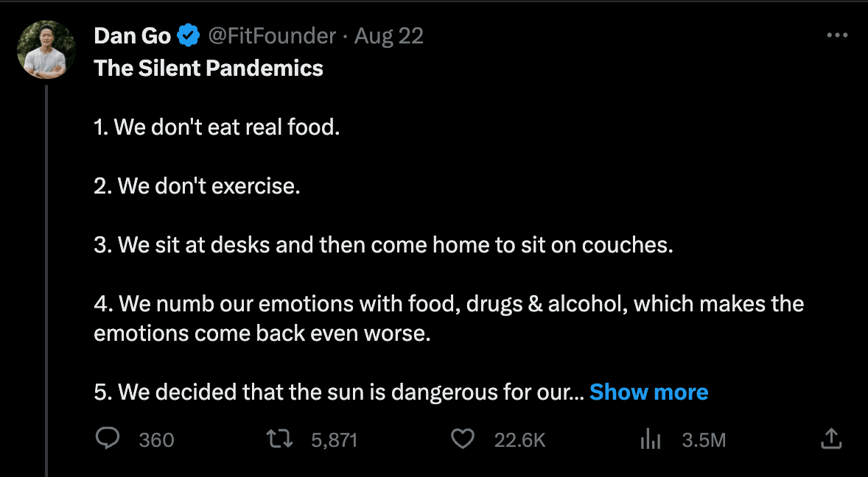Click the vertical thread line below the avatar

46,280
